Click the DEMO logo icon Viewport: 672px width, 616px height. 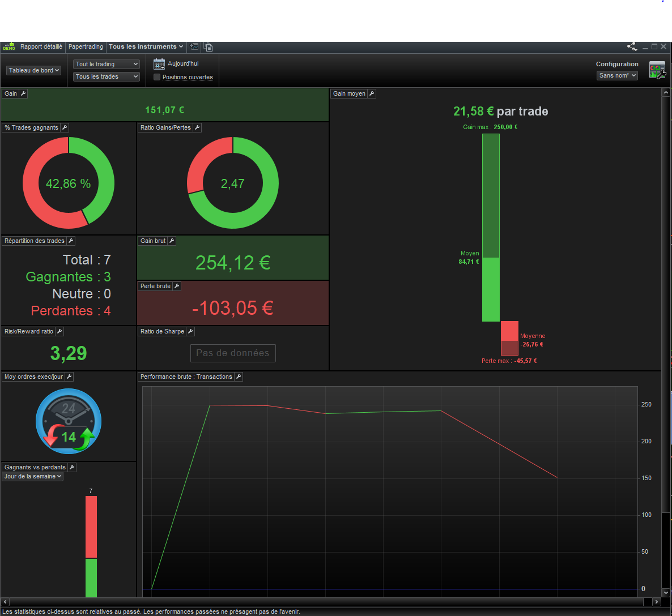(x=9, y=46)
